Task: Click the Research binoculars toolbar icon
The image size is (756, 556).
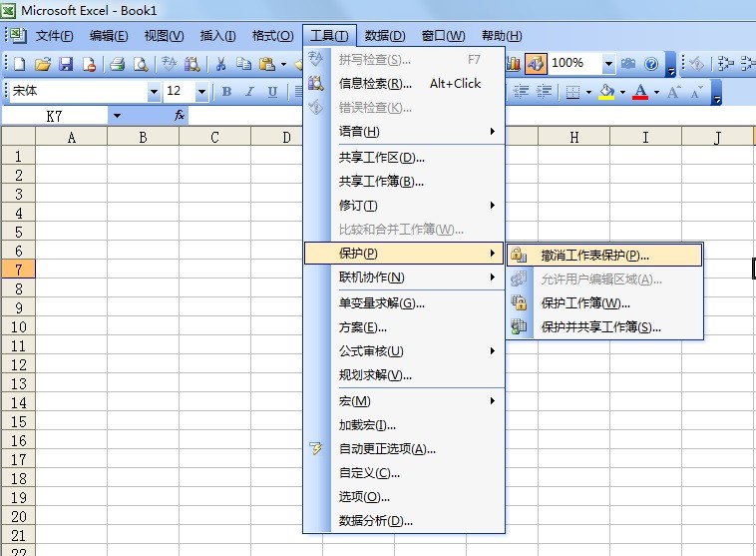Action: (191, 64)
